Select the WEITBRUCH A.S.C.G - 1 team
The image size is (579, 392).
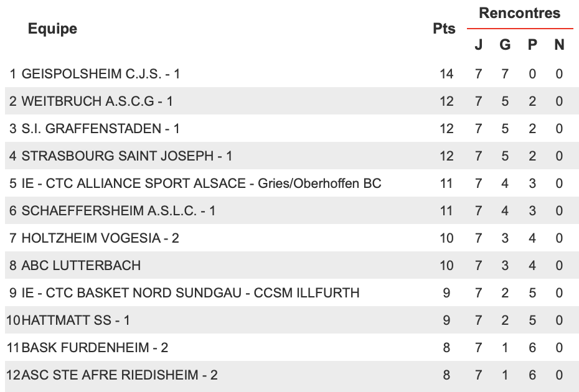pyautogui.click(x=97, y=101)
